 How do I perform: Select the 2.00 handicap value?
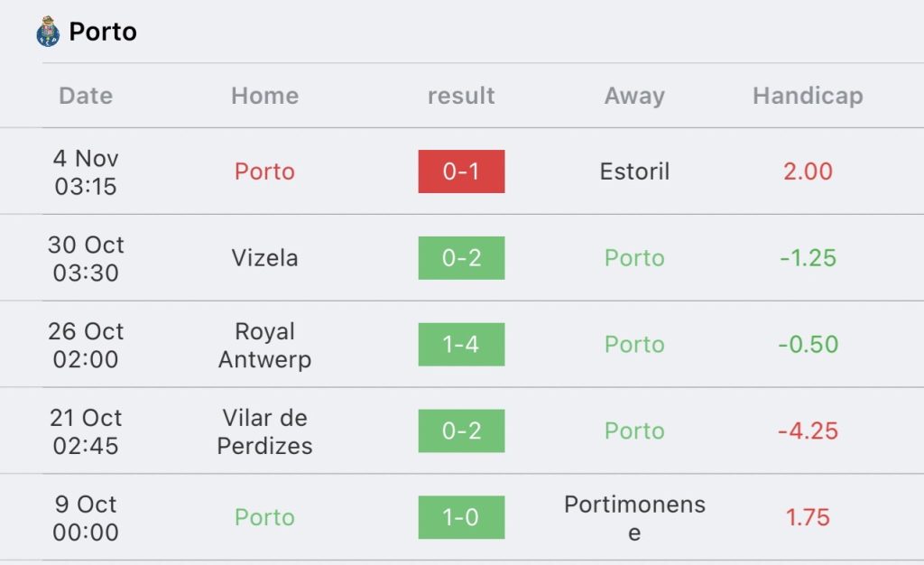(808, 171)
